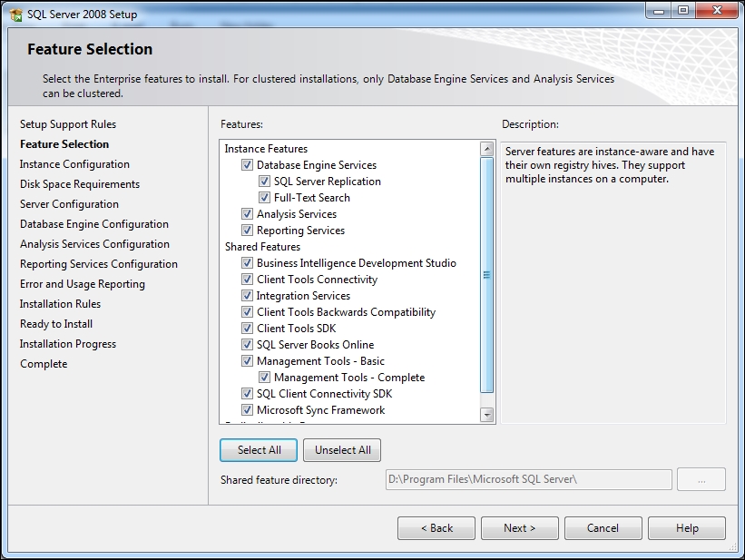Uncheck Reporting Services checkbox
745x560 pixels.
pos(247,231)
